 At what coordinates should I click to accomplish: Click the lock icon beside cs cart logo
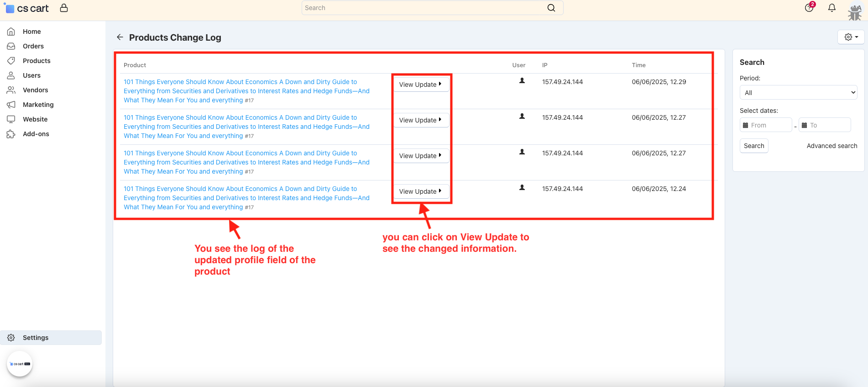click(64, 8)
